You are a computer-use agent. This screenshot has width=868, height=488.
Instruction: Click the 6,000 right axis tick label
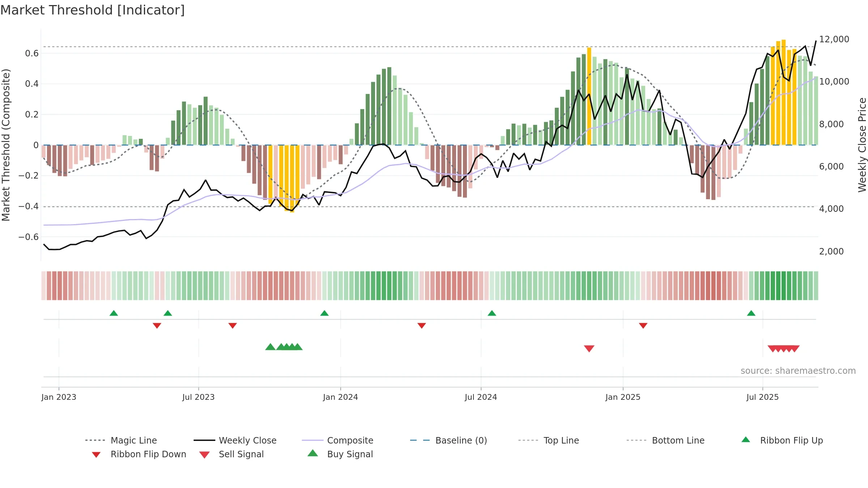831,166
